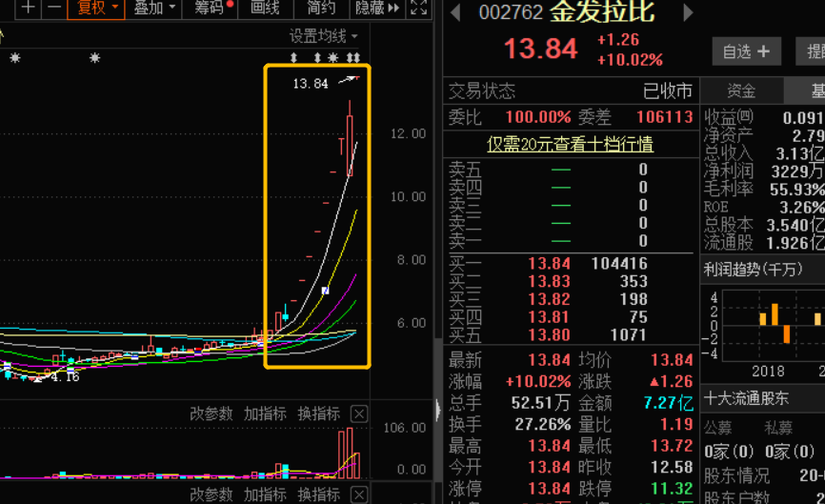This screenshot has width=825, height=504.
Task: Click 加指标 in bottom indicator panel
Action: click(265, 494)
